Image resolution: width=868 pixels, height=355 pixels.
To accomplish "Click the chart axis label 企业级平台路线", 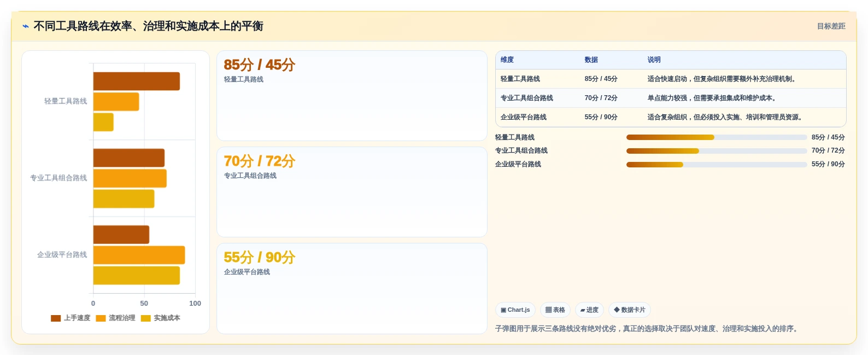I will click(x=62, y=255).
